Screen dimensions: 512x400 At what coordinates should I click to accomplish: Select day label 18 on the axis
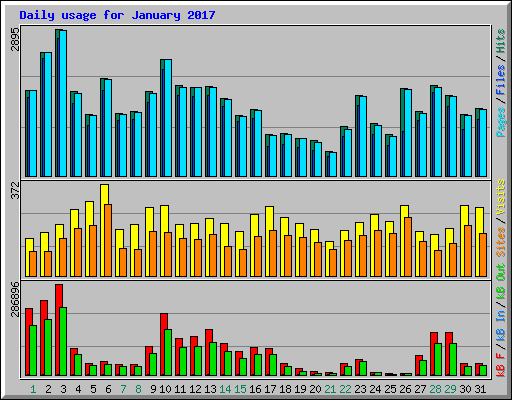coord(285,389)
